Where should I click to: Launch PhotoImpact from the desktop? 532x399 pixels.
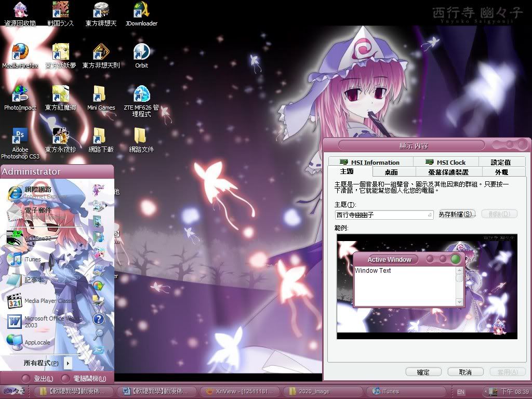coord(20,98)
